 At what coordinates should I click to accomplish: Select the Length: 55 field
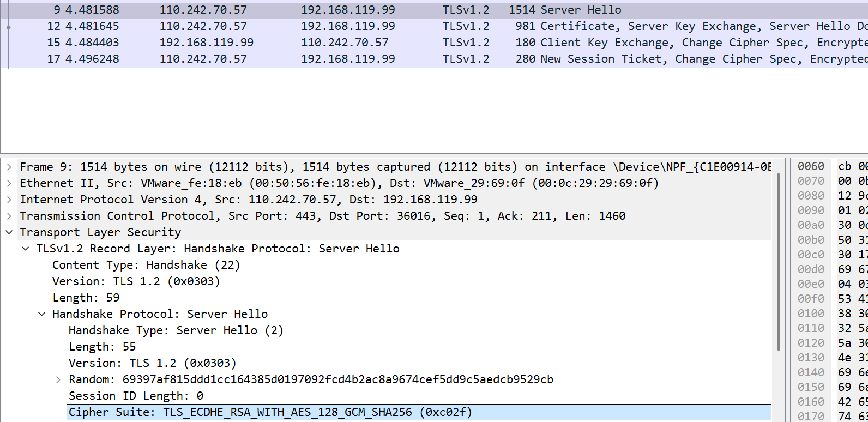103,347
